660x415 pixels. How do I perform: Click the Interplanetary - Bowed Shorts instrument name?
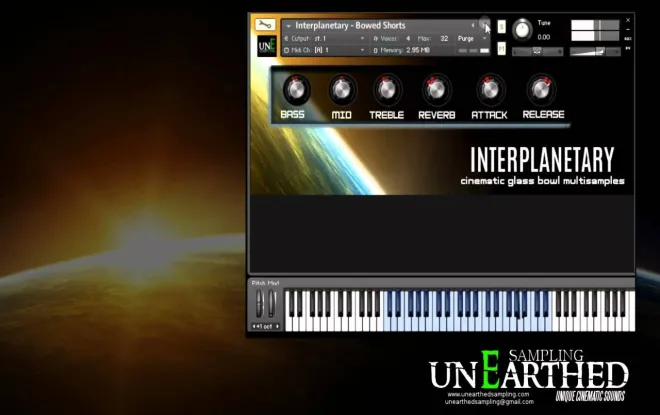pyautogui.click(x=350, y=25)
